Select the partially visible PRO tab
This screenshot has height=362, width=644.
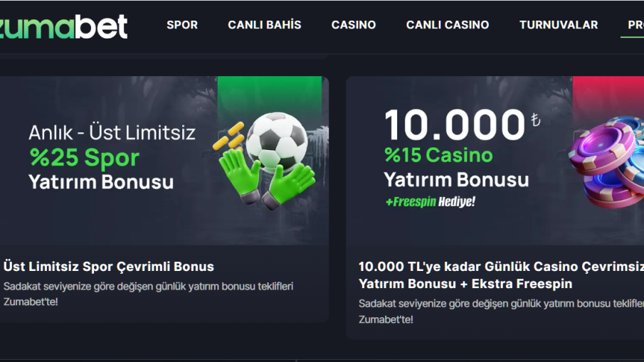click(635, 25)
